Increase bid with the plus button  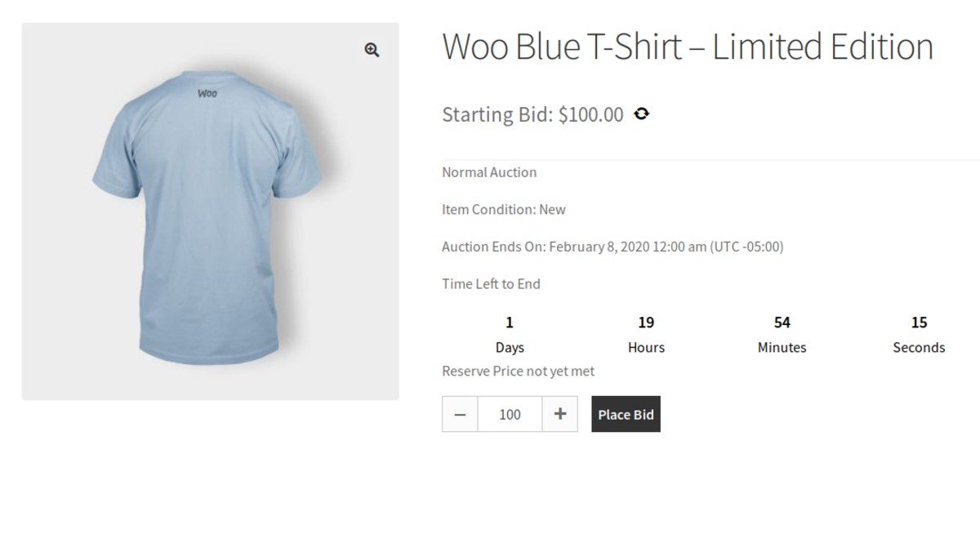559,414
